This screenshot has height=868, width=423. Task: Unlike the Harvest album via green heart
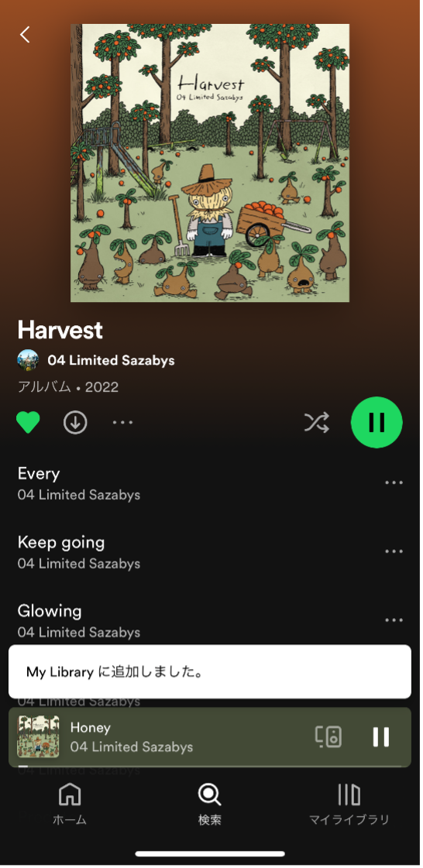[x=28, y=423]
